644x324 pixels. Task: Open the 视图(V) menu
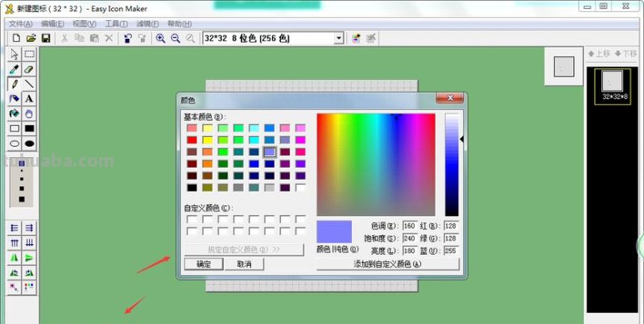pyautogui.click(x=85, y=24)
